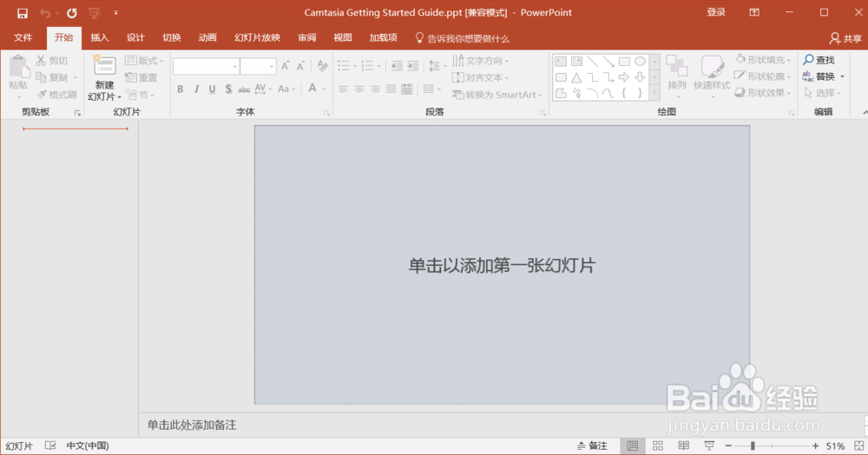Open the 文件 menu
This screenshot has height=455, width=868.
23,37
